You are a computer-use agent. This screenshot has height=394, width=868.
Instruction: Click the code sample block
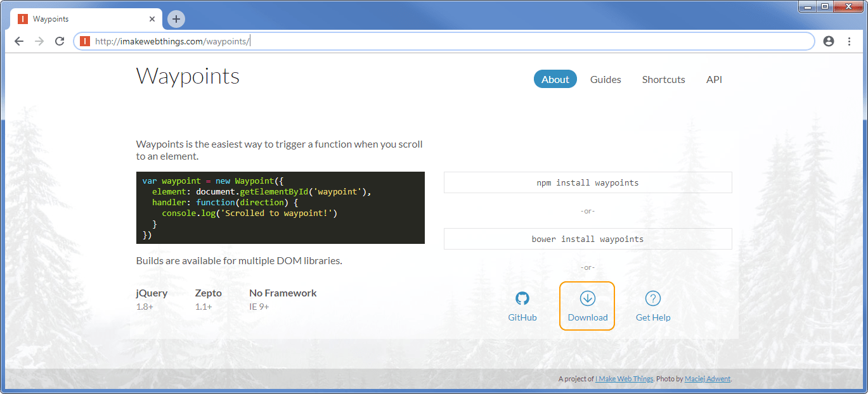click(x=280, y=208)
